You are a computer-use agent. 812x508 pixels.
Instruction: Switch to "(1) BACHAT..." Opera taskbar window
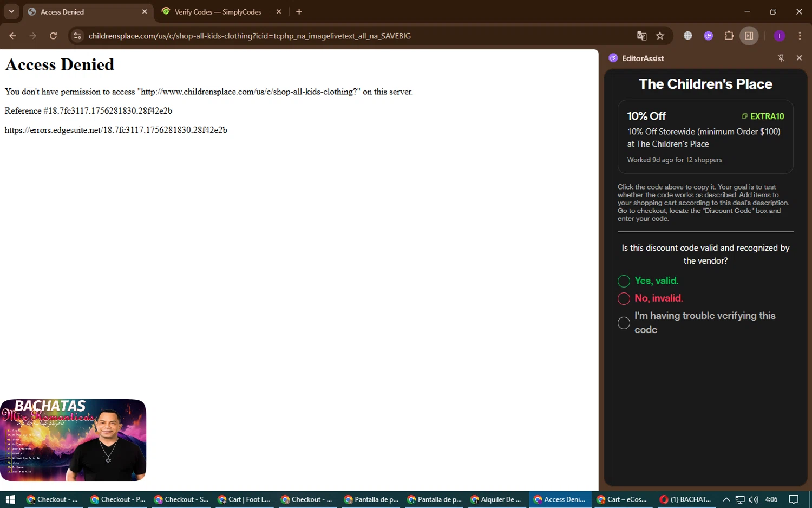tap(685, 499)
